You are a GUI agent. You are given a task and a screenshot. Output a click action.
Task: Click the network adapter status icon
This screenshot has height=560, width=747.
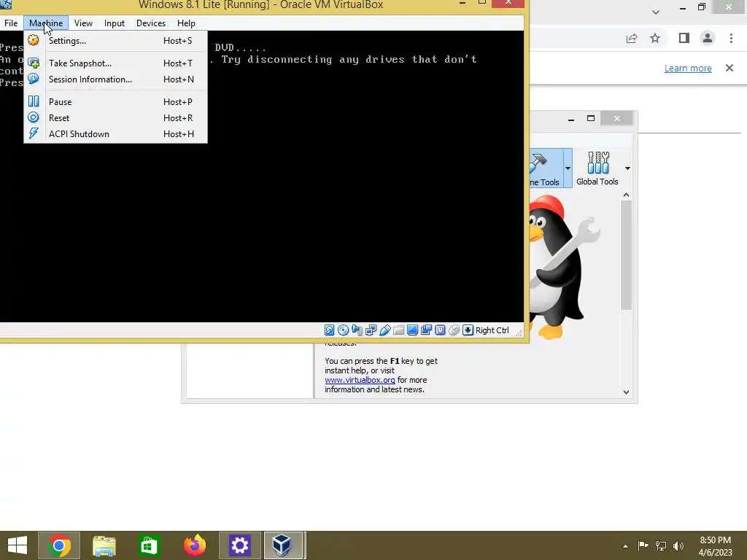[371, 330]
